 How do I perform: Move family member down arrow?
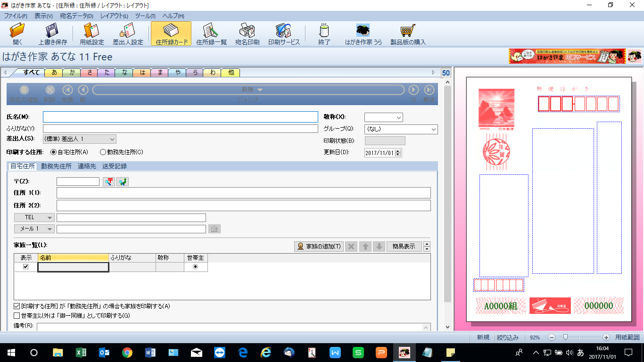[x=379, y=247]
